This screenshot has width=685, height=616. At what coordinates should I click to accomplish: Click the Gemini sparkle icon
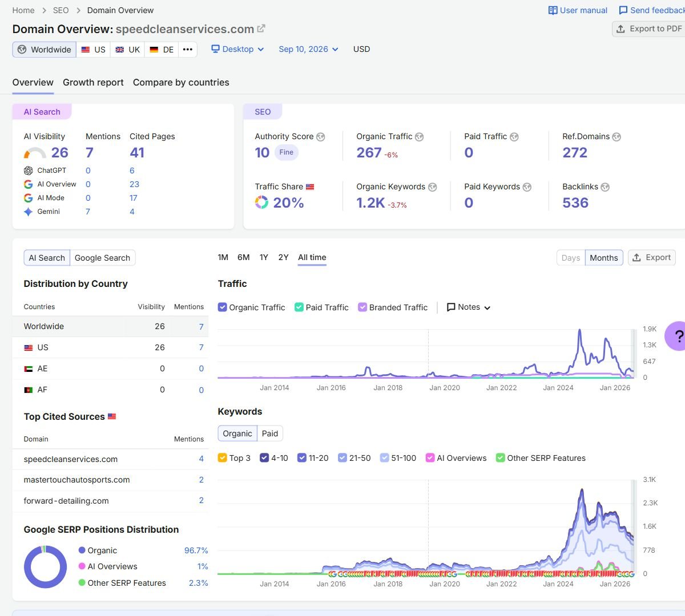click(x=28, y=212)
